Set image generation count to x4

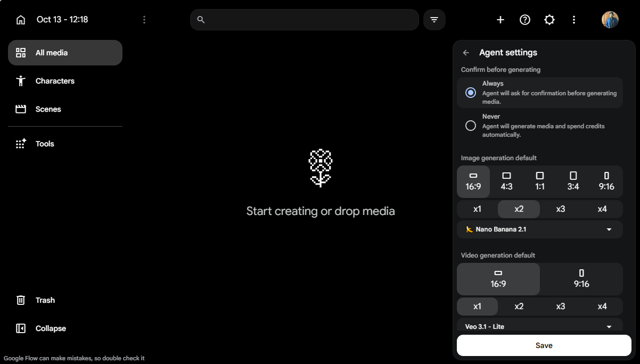[602, 209]
